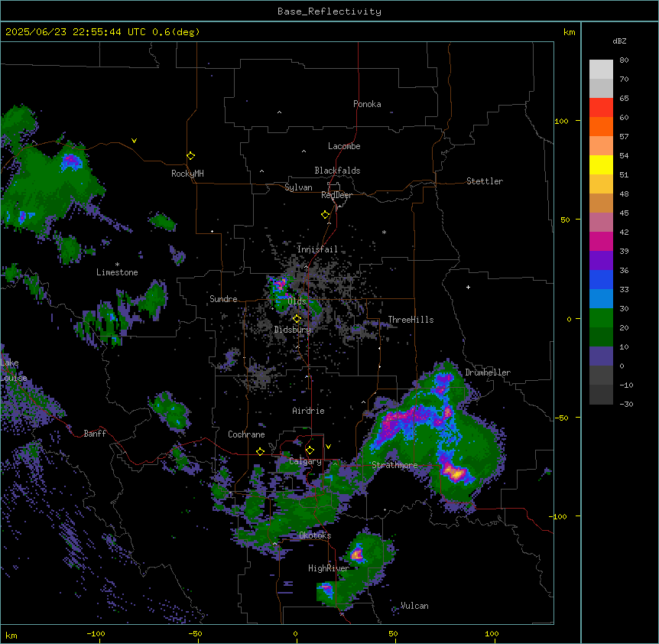Select the RedDeer city label
Screen dimensions: 659x644
336,195
